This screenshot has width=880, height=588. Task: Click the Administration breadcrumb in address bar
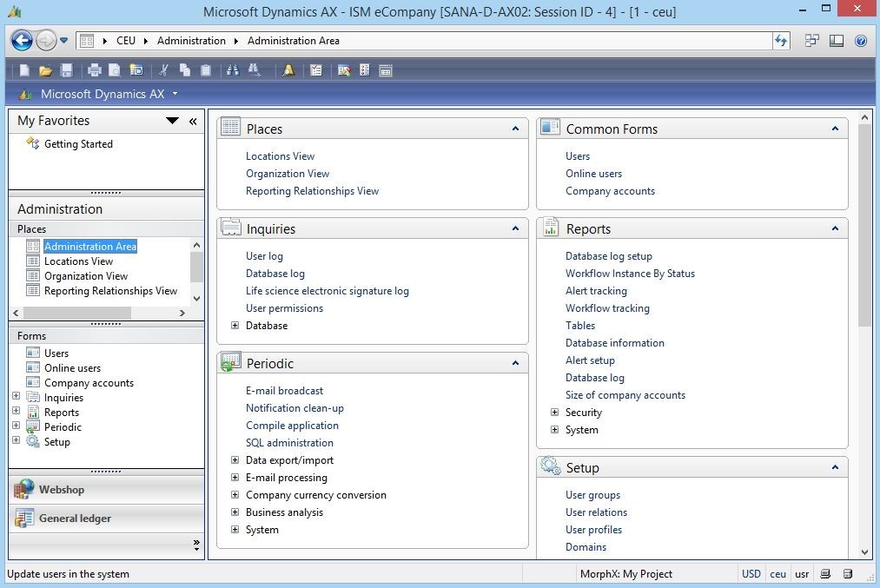191,41
